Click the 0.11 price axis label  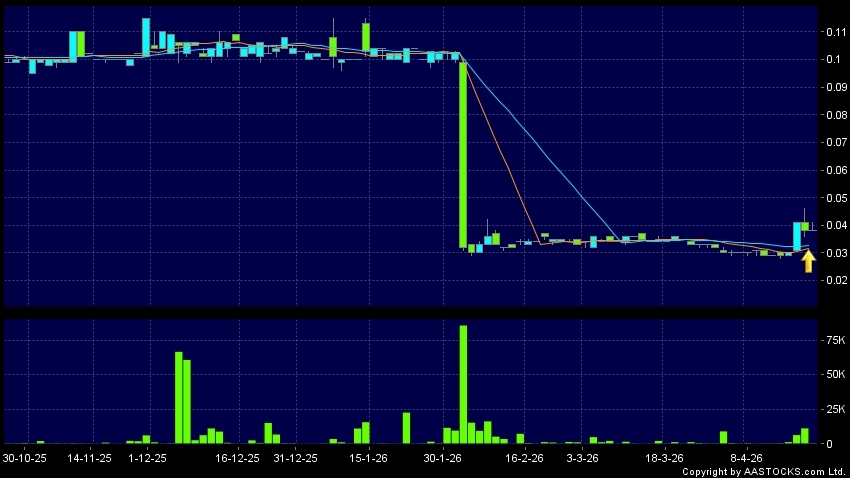pos(832,32)
